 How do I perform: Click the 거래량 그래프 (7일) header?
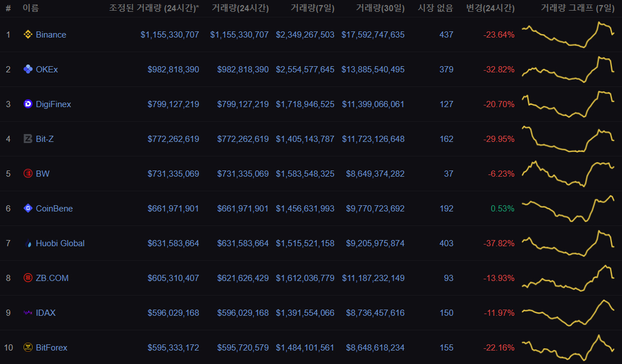577,8
